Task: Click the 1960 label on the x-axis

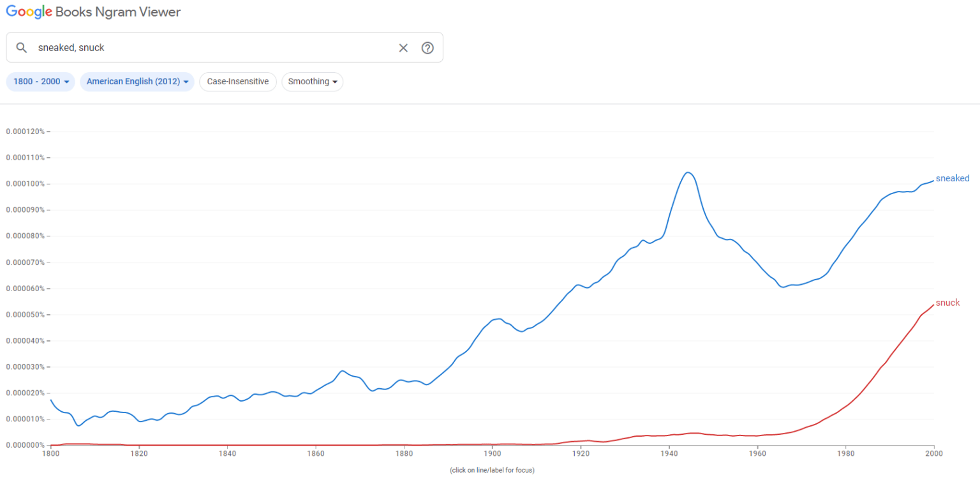Action: (x=757, y=454)
